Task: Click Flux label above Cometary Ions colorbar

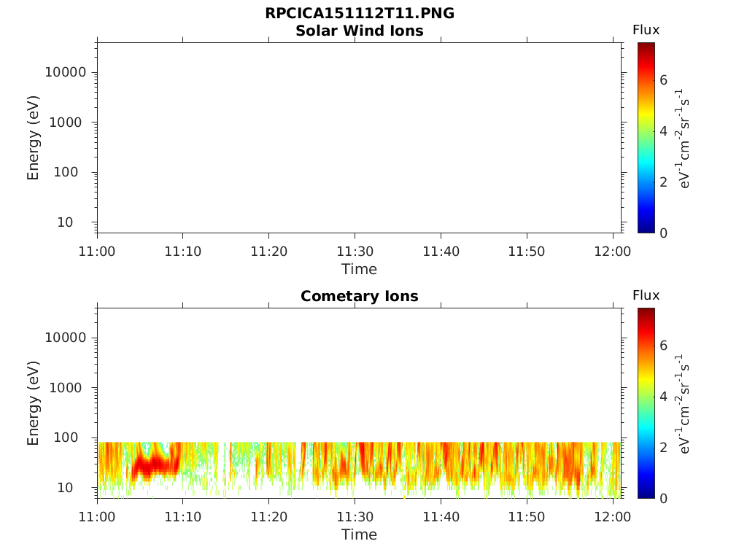Action: pos(646,295)
